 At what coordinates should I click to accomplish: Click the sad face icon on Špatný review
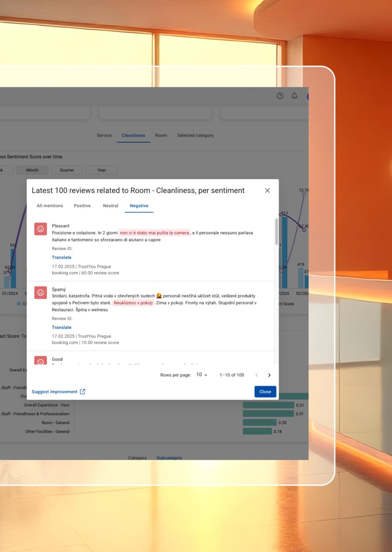click(x=41, y=293)
